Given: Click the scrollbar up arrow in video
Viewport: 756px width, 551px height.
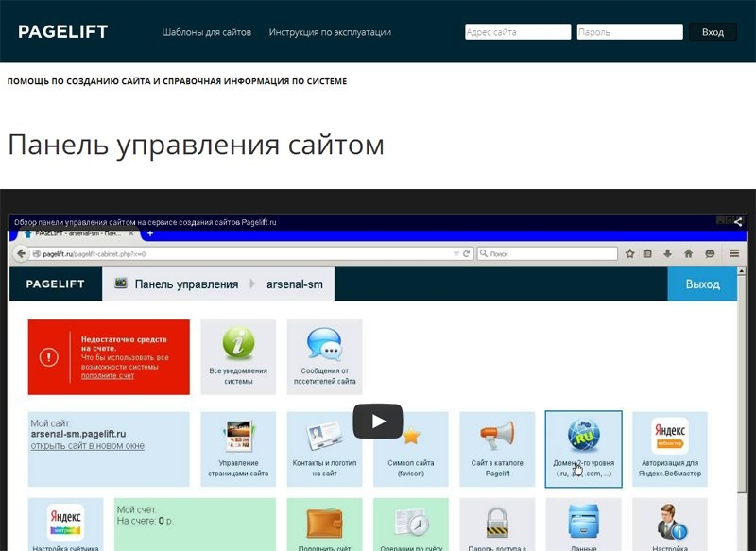Looking at the screenshot, I should [742, 271].
